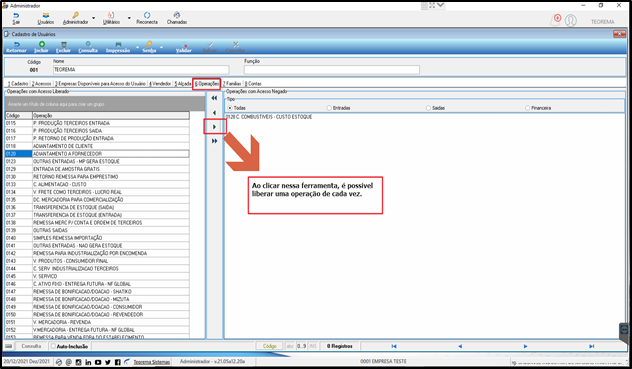Click the Função input field
Image resolution: width=632 pixels, height=369 pixels.
[331, 70]
